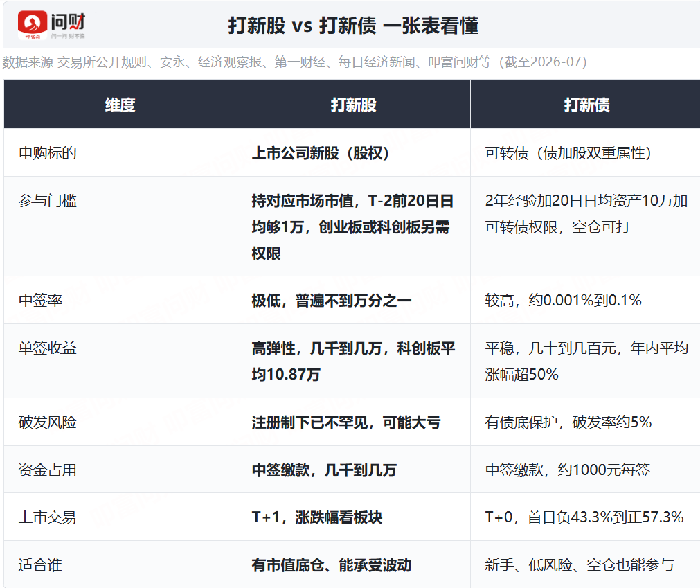Select the 单签收益 row label
This screenshot has width=700, height=588.
click(47, 348)
